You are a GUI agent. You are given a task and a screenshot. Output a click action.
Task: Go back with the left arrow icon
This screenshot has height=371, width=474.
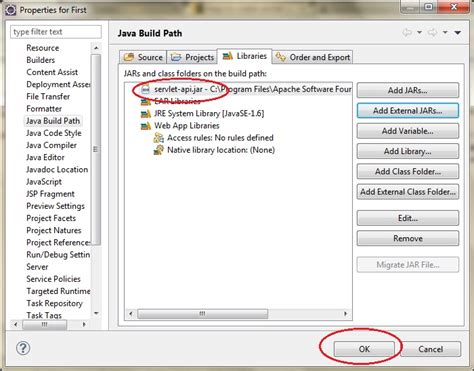pos(407,32)
